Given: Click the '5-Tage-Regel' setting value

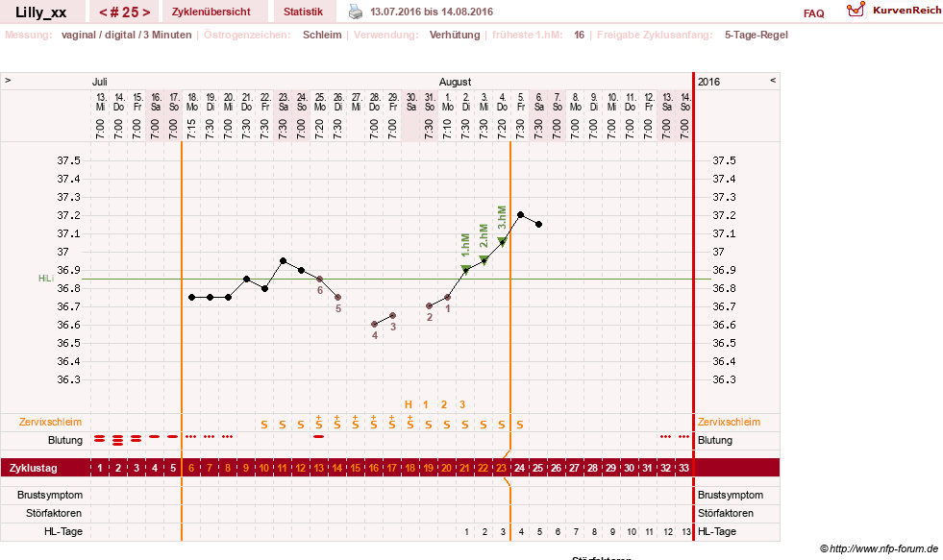Looking at the screenshot, I should [756, 35].
